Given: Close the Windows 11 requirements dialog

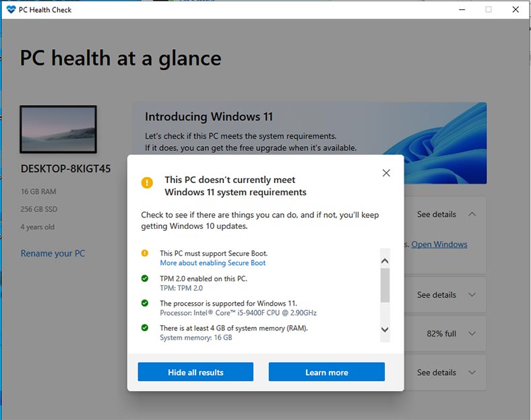Looking at the screenshot, I should (x=386, y=173).
